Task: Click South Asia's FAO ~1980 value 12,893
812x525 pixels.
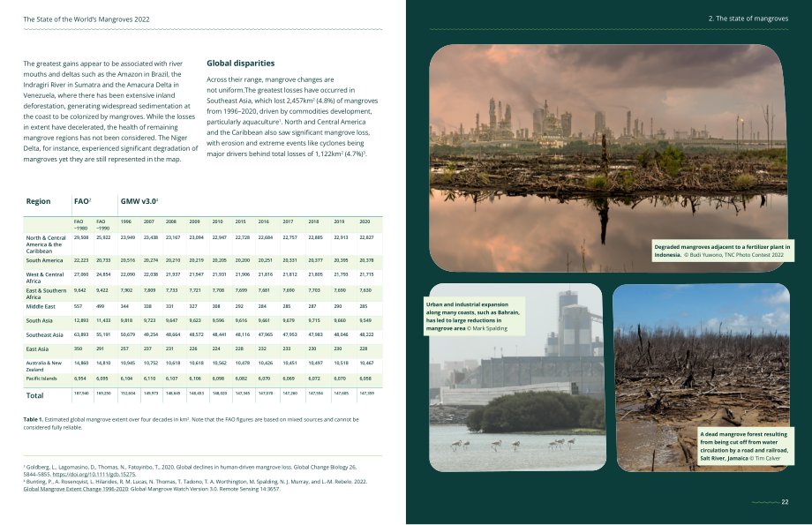Action: pyautogui.click(x=81, y=321)
